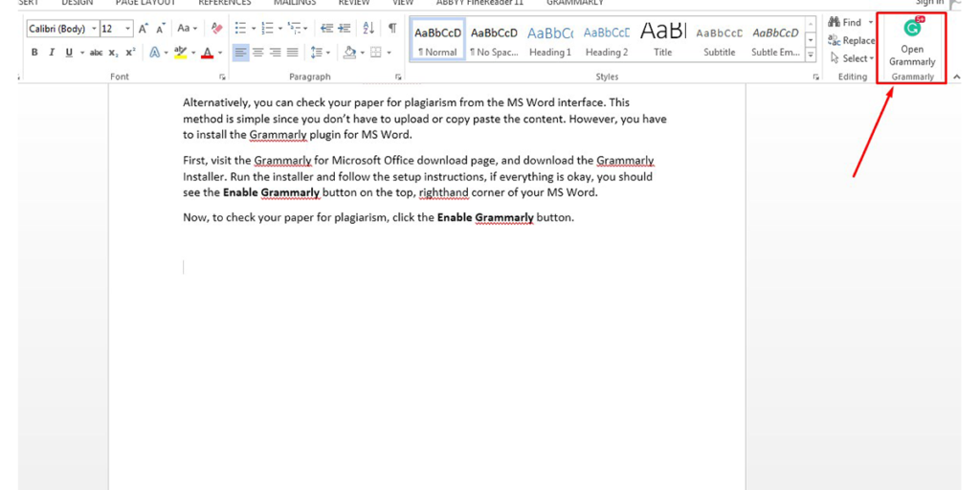This screenshot has width=980, height=490.
Task: Switch to the MAILINGS ribbon tab
Action: coord(295,3)
